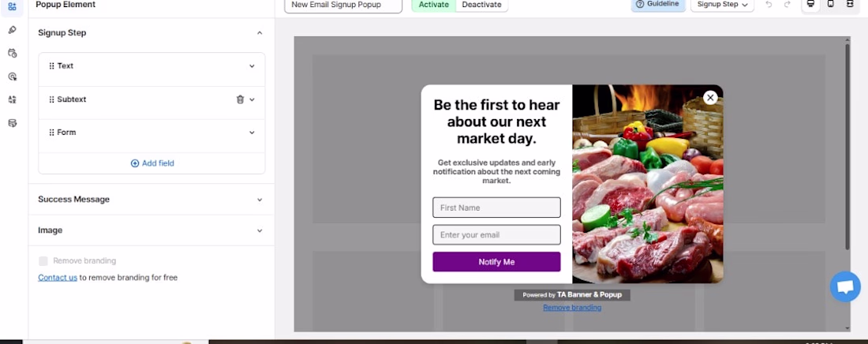
Task: Delete the Subtext field with trash icon
Action: pyautogui.click(x=240, y=99)
